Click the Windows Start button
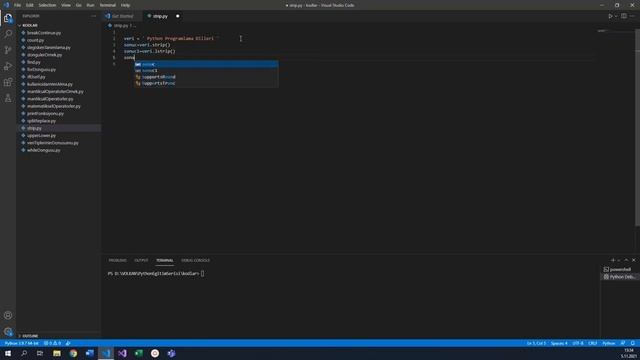Viewport: 640px width, 360px height. (x=8, y=353)
